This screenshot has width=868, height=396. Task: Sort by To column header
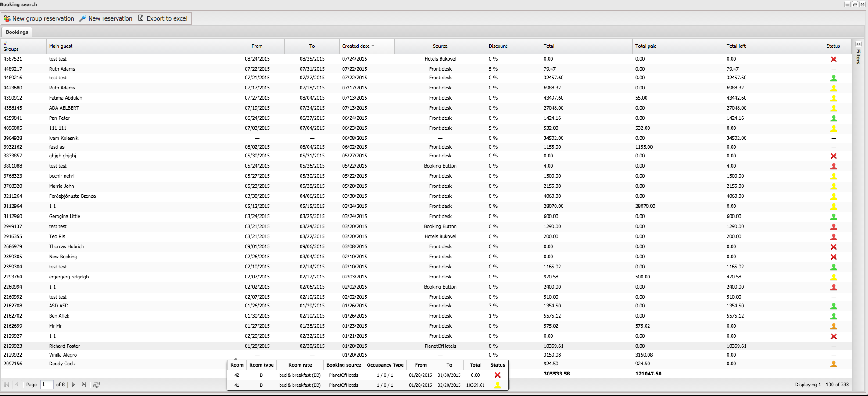coord(312,46)
